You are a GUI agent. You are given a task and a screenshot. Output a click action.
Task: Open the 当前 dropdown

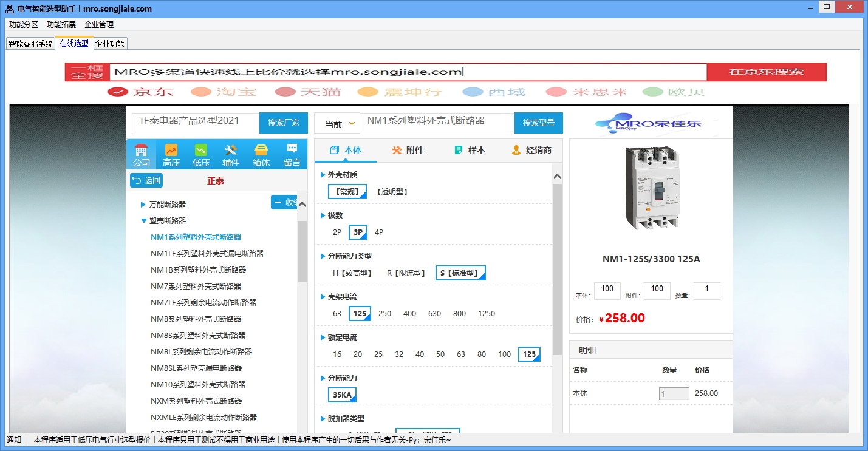click(x=337, y=124)
